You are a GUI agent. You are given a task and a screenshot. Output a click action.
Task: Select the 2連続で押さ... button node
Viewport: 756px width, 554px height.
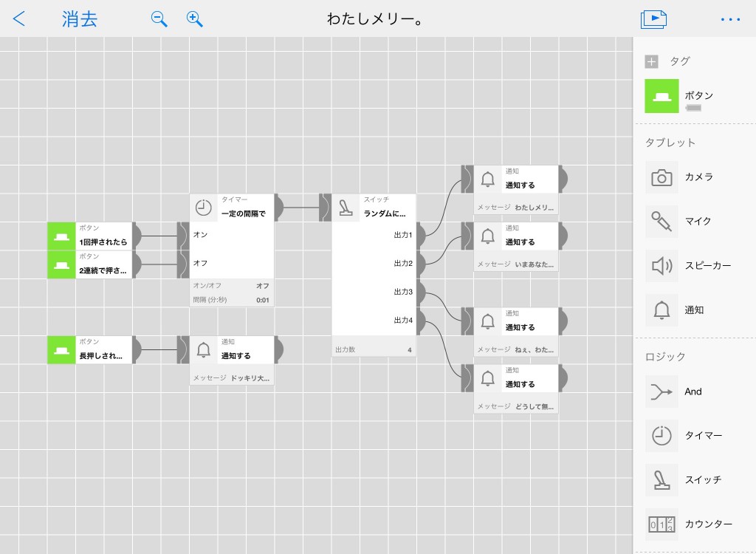click(x=89, y=264)
